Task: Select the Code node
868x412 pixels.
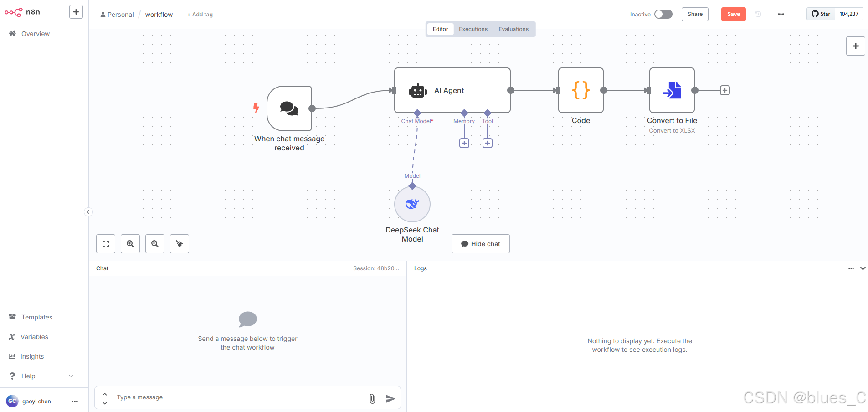Action: [x=581, y=90]
